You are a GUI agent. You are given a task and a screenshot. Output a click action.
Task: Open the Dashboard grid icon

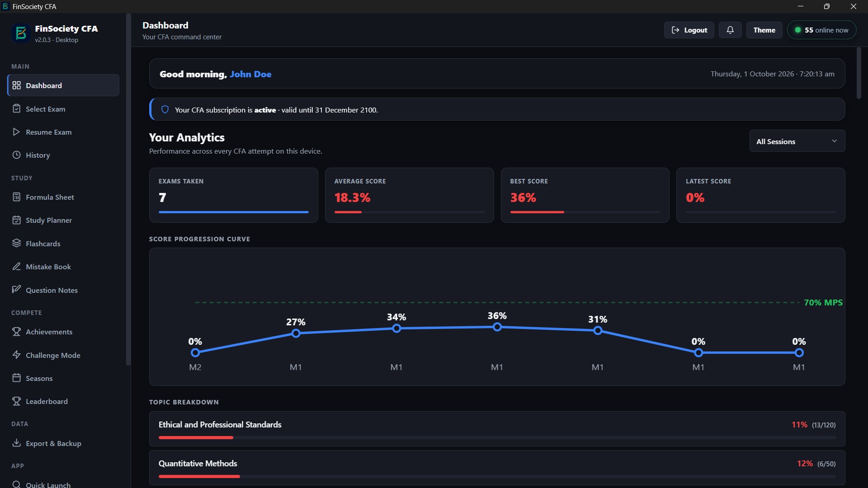click(17, 85)
